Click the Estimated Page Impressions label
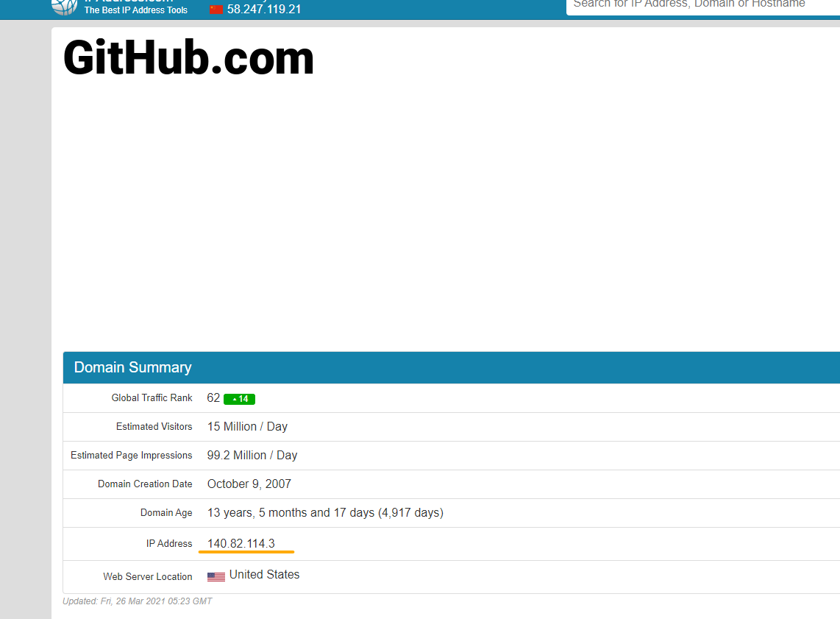840x619 pixels. [131, 455]
